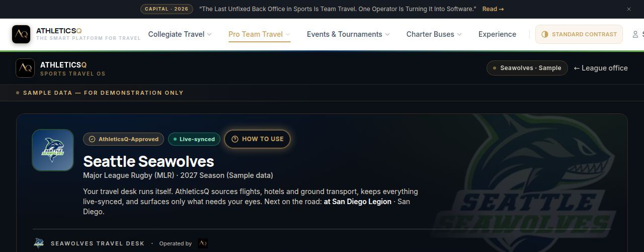Viewport: 644px width, 252px height.
Task: Click the checkmark icon on AthleticsQ-Approved badge
Action: pos(92,139)
